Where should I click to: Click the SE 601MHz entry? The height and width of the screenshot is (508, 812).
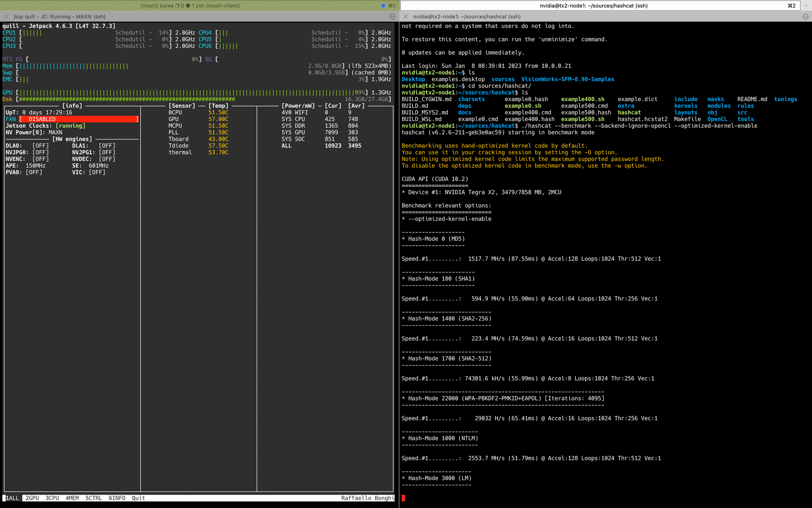(91, 166)
